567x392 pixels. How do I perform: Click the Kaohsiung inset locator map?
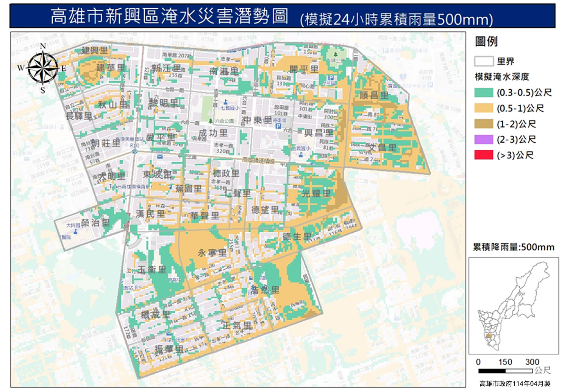point(513,306)
